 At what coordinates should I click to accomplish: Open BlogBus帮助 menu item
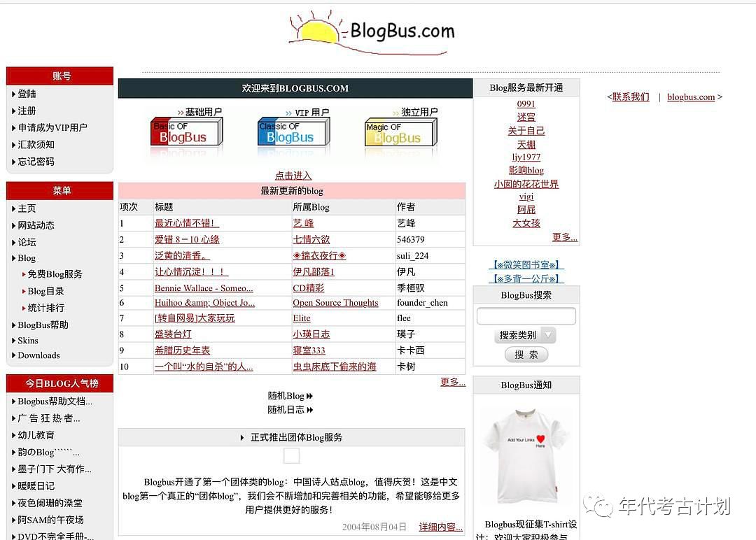(43, 325)
